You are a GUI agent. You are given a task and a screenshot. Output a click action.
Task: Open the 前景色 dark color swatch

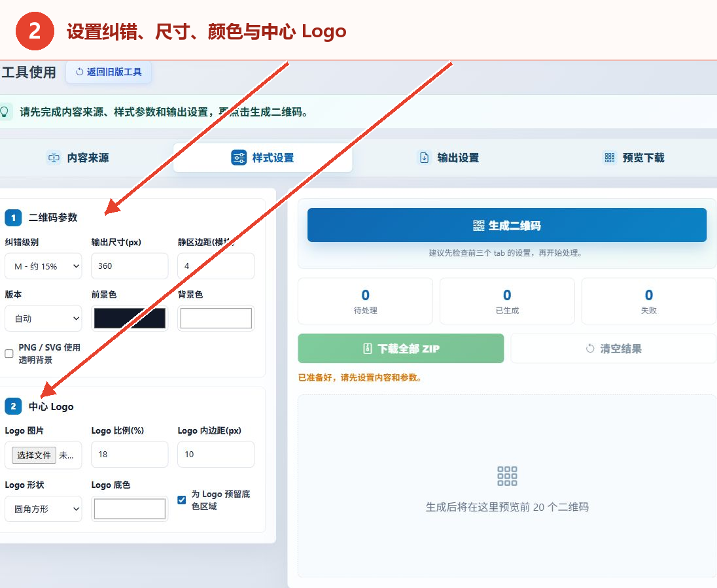click(x=130, y=319)
